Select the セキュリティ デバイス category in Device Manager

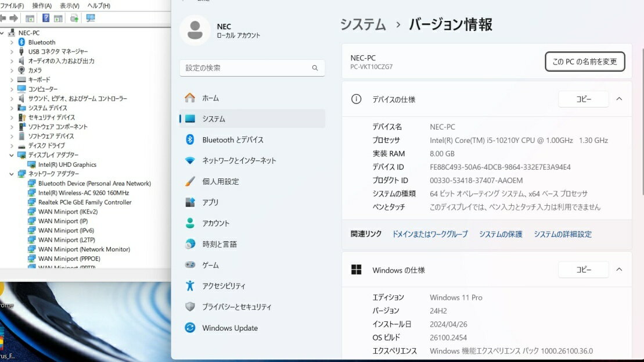[x=51, y=117]
